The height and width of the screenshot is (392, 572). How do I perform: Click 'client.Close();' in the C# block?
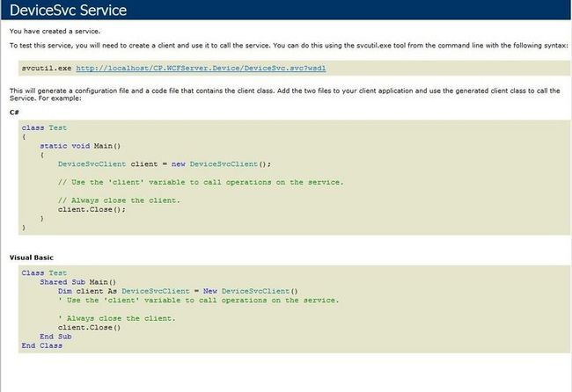pos(92,209)
